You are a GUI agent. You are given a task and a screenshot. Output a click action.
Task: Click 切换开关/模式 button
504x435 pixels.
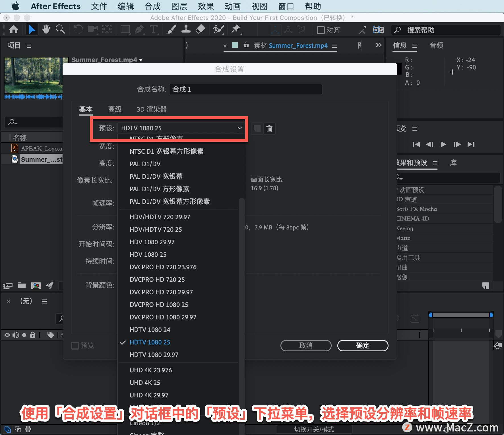314,429
